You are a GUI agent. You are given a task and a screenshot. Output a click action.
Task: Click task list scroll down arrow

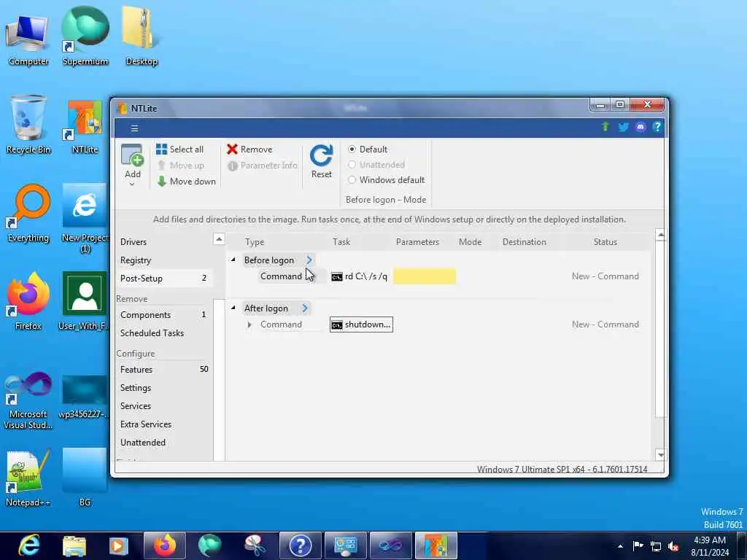(x=660, y=455)
